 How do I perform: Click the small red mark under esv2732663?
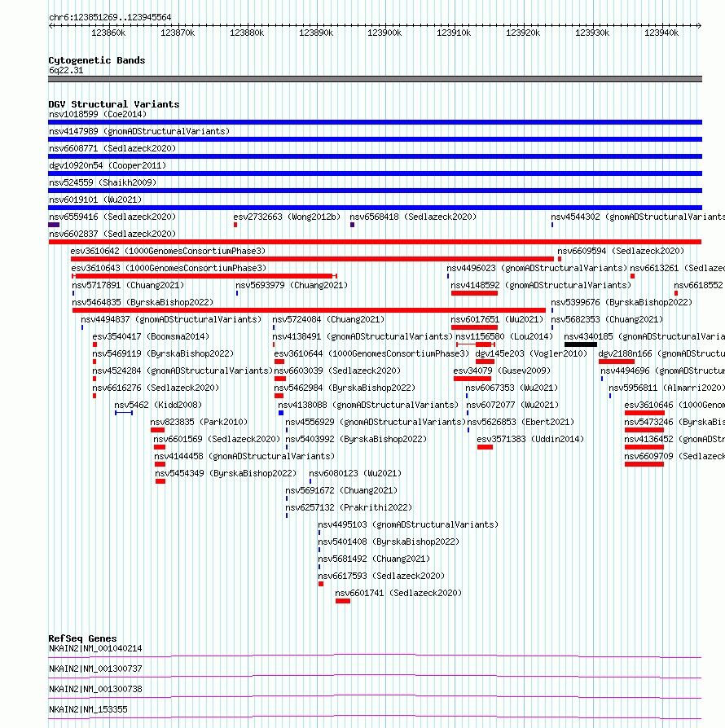click(235, 225)
